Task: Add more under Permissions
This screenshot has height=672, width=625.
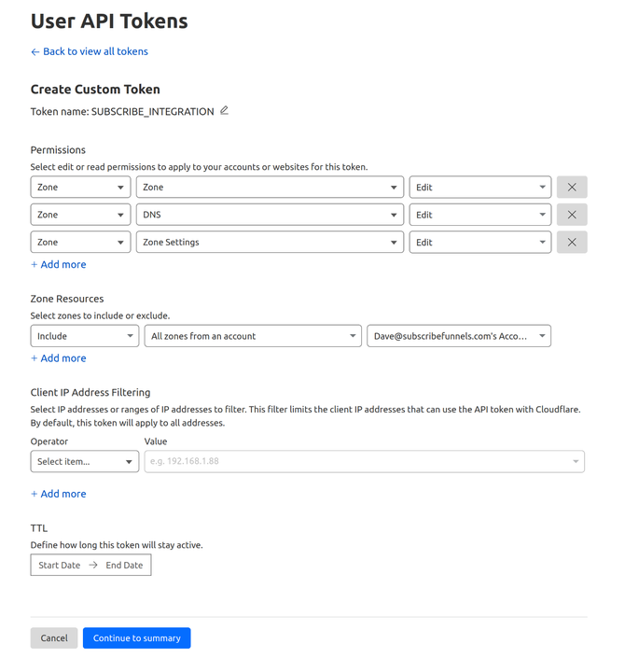Action: pos(58,264)
